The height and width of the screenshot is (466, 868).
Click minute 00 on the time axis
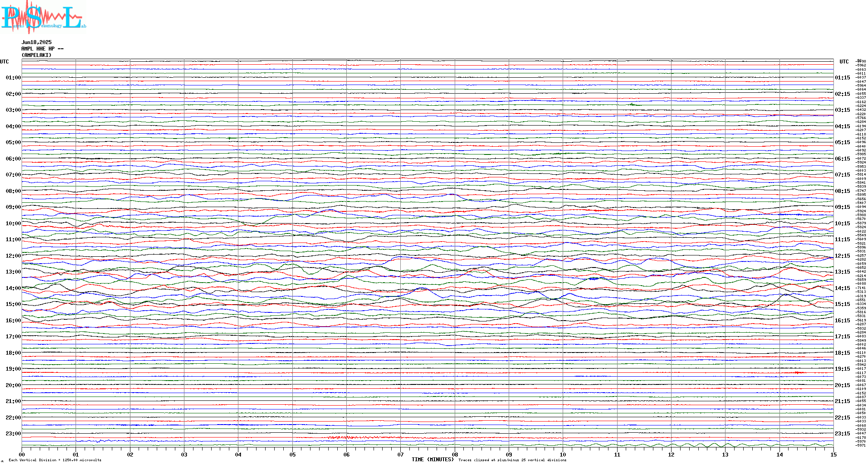point(22,454)
